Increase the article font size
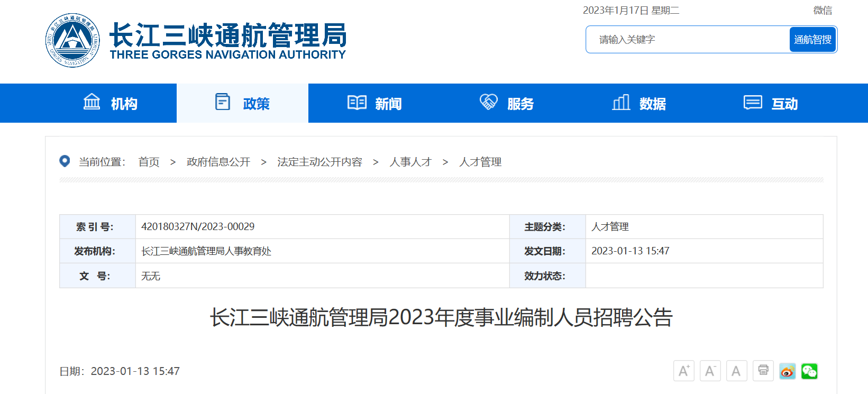868x394 pixels. 683,371
